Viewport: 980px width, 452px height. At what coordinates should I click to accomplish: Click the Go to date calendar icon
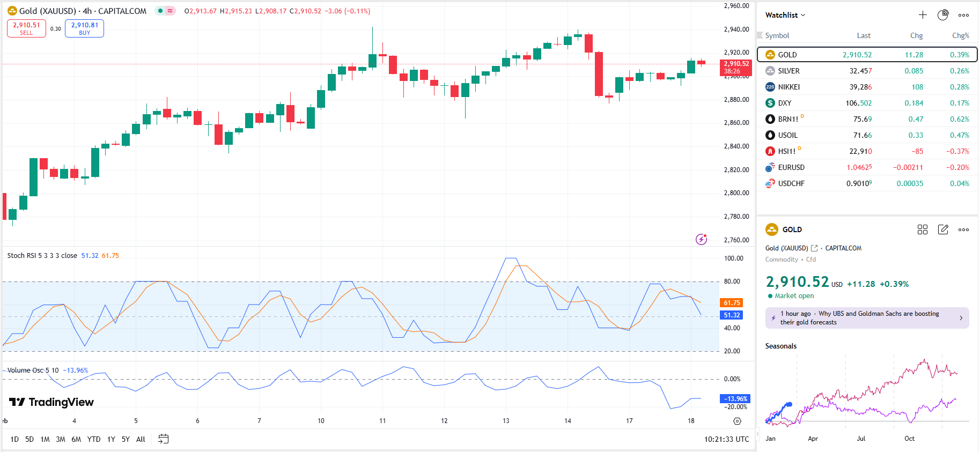pyautogui.click(x=164, y=439)
